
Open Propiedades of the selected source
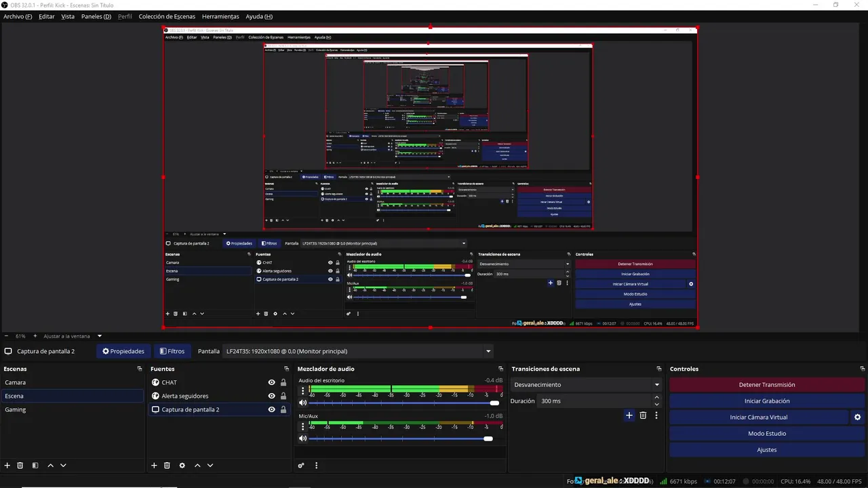click(x=123, y=351)
